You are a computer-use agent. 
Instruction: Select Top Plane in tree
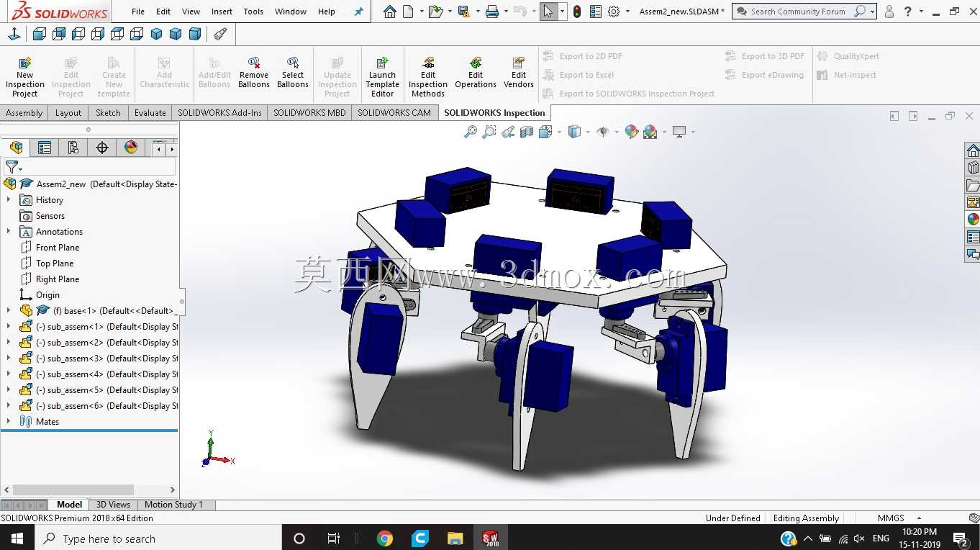(x=55, y=263)
